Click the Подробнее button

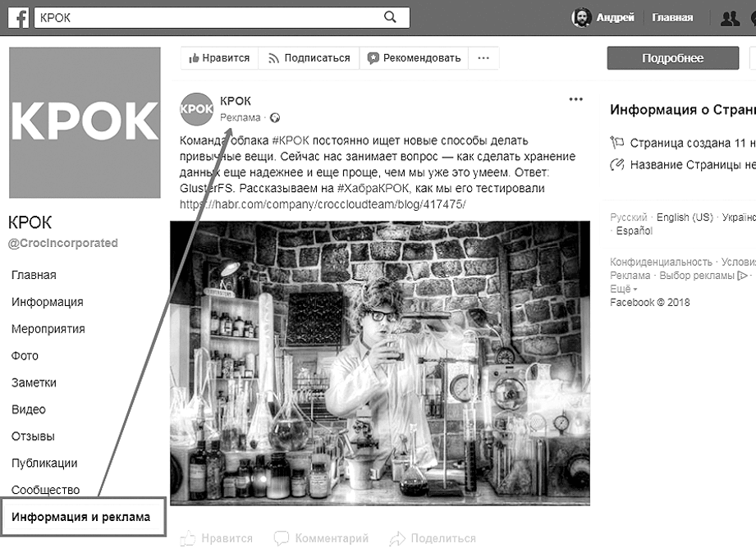pos(672,58)
